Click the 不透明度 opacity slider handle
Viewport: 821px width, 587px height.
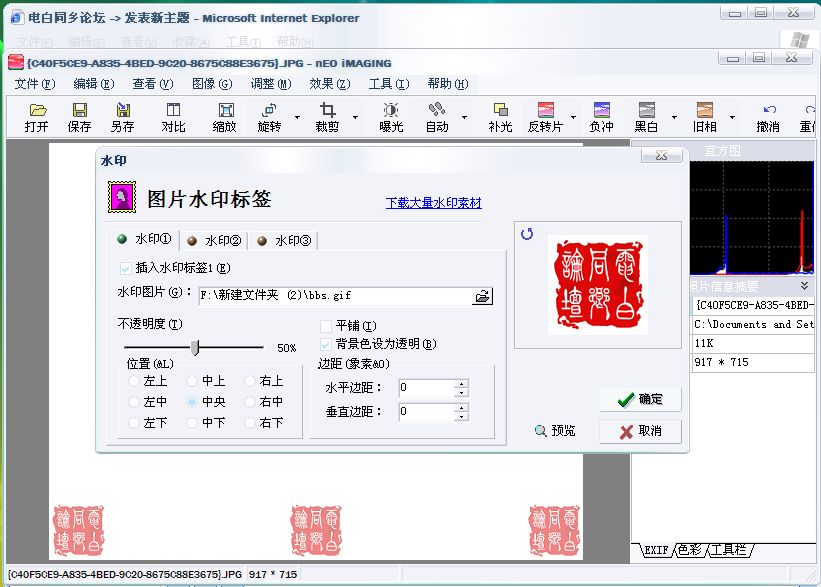195,347
